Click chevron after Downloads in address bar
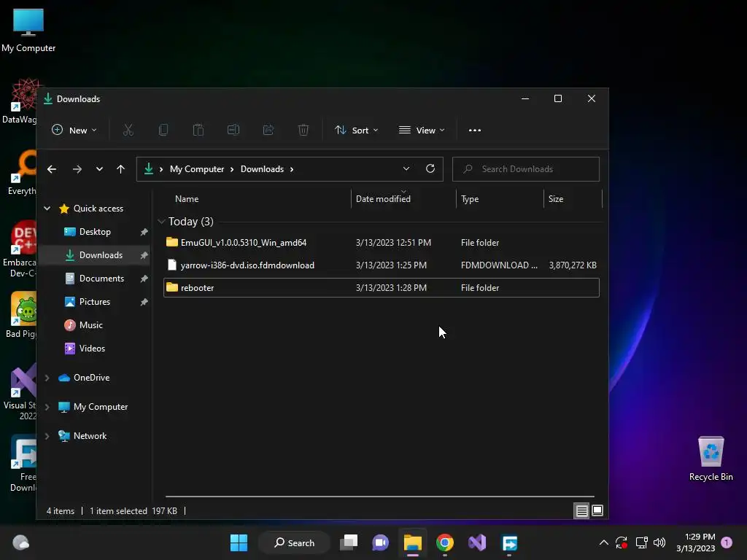 click(292, 169)
